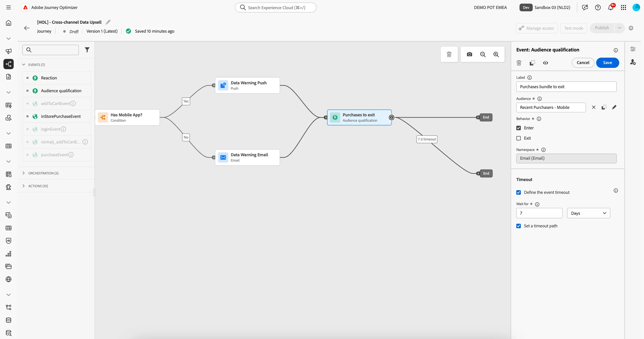Cancel the event edits
This screenshot has width=644, height=339.
[x=583, y=63]
